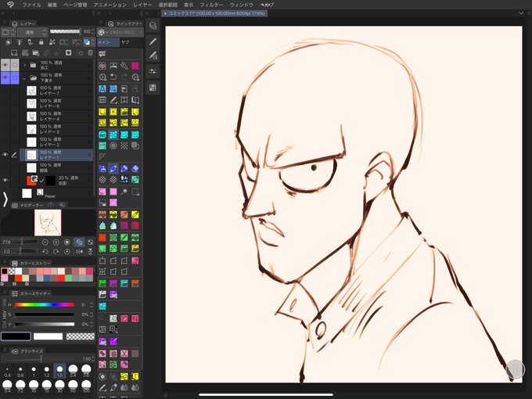
Task: Click the new vector layer icon
Action: 25,52
